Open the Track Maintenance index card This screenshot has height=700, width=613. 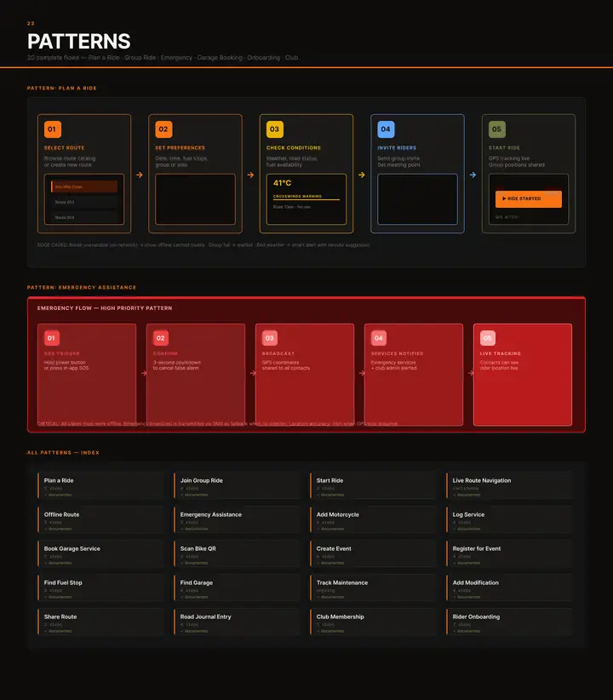(373, 588)
